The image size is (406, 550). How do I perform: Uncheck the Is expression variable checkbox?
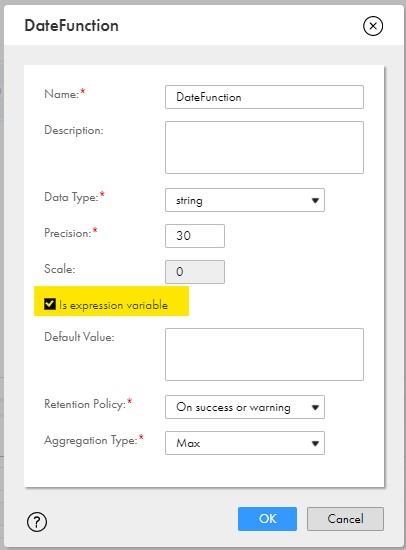pyautogui.click(x=50, y=304)
